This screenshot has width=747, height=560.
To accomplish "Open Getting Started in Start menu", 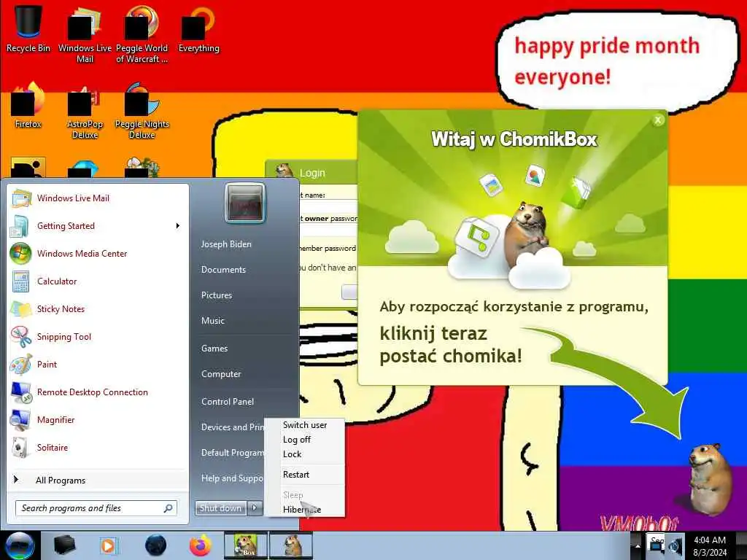I will coord(98,226).
